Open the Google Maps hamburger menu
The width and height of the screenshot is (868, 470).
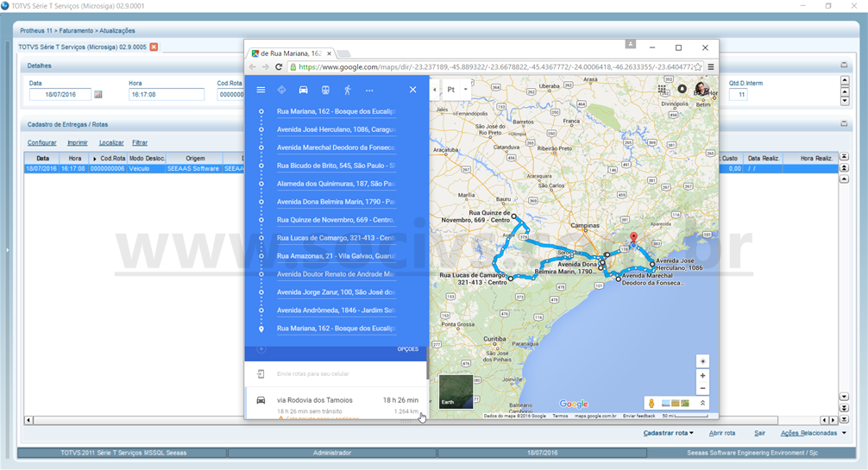point(261,90)
